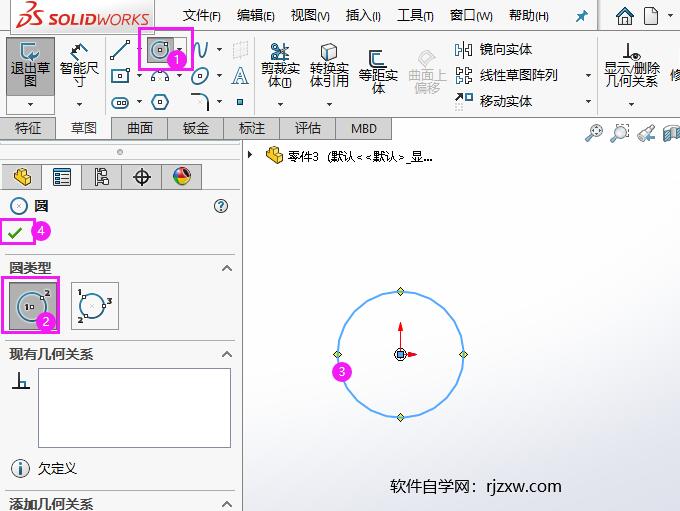Click Display/Delete Relations (显示/删除几何关系)

[631, 66]
